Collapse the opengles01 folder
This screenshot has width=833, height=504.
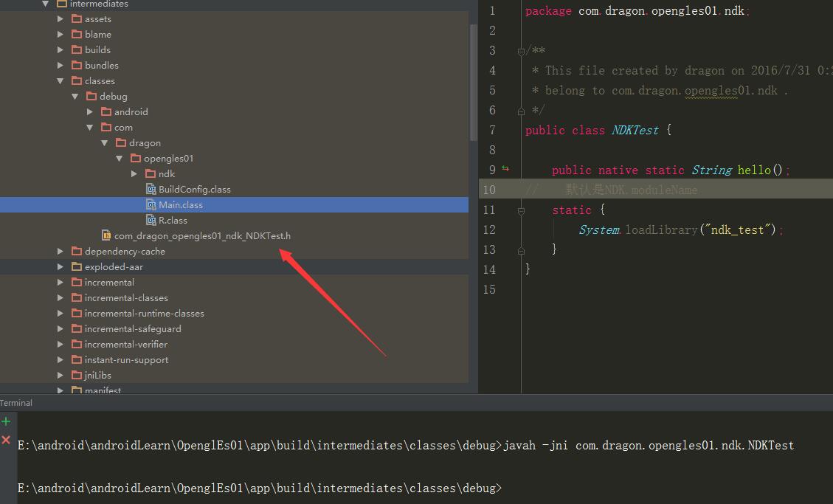(x=120, y=158)
